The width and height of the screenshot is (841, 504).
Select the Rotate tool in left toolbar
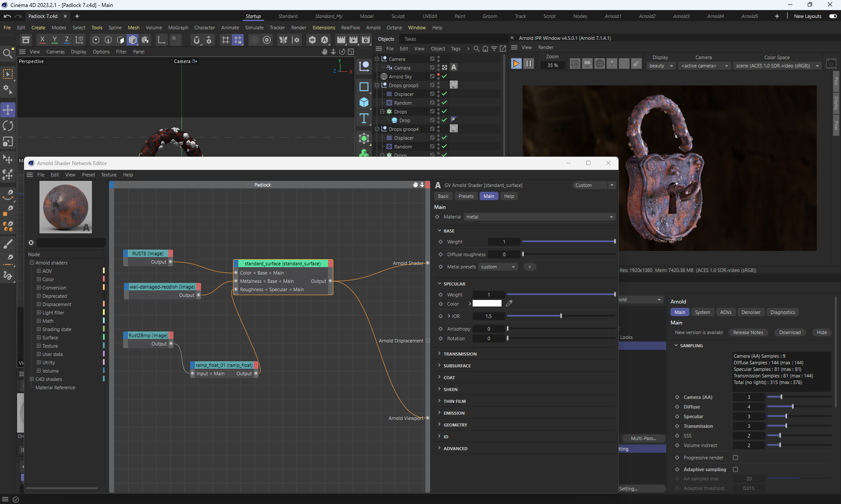[8, 126]
